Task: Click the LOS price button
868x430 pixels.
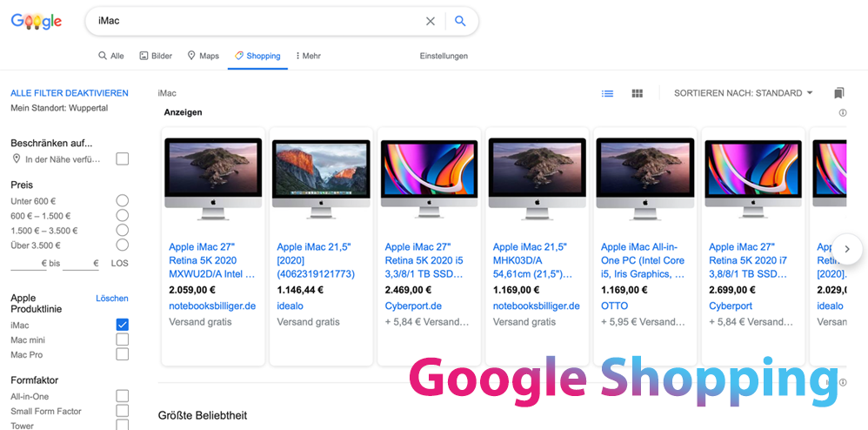Action: pyautogui.click(x=119, y=263)
